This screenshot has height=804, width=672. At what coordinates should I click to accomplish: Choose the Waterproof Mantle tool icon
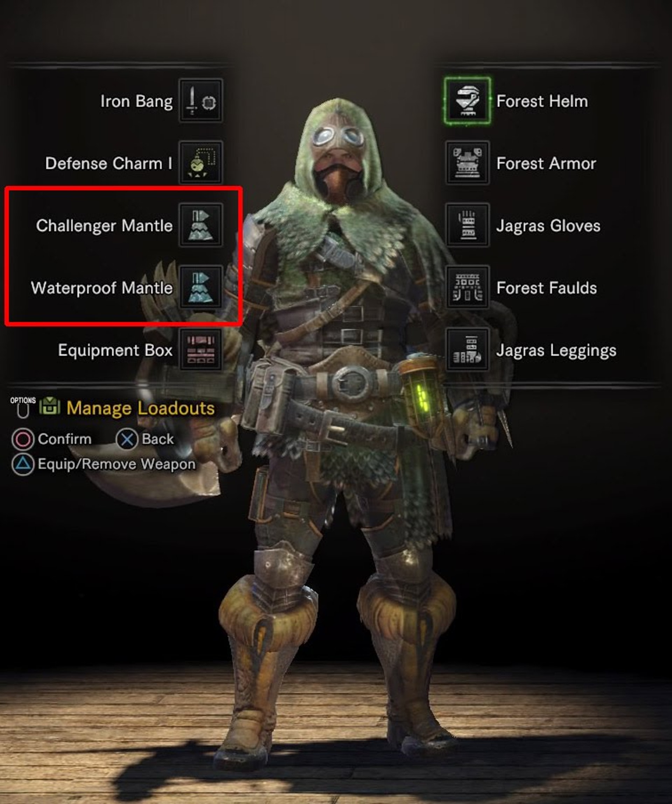[201, 287]
